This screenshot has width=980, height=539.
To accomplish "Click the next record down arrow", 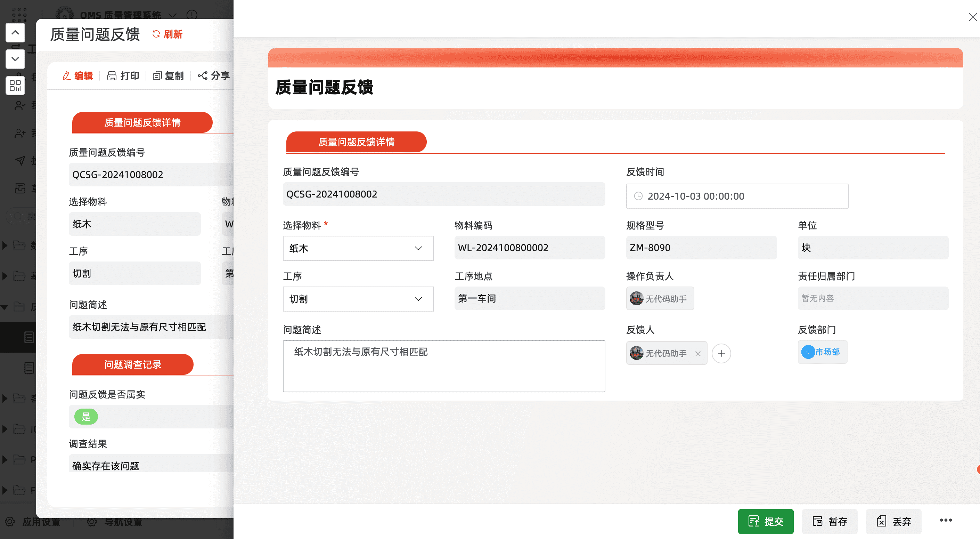I will click(x=15, y=59).
